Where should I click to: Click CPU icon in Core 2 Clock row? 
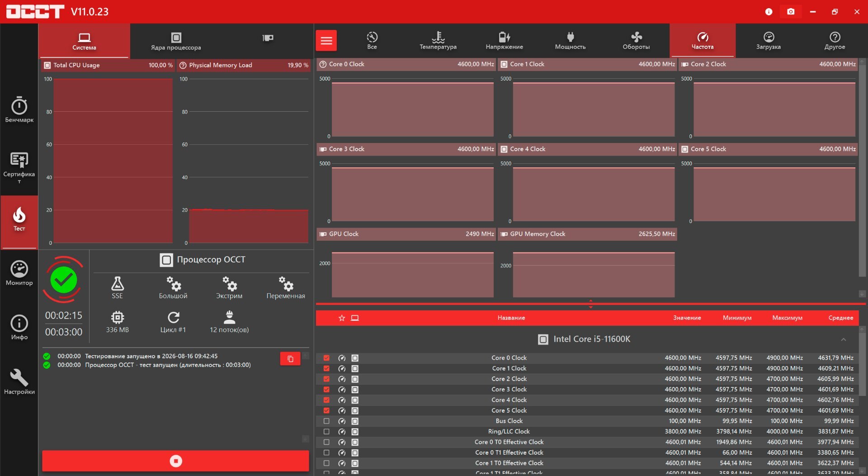point(355,379)
